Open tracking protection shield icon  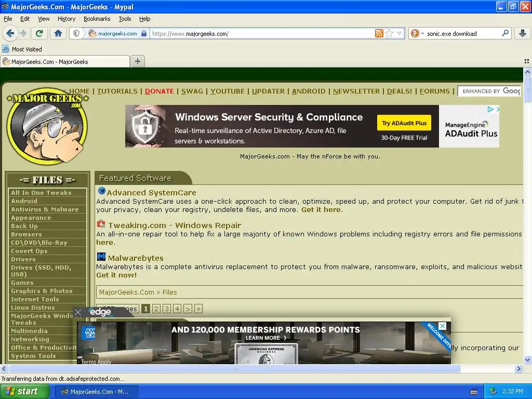(x=76, y=33)
